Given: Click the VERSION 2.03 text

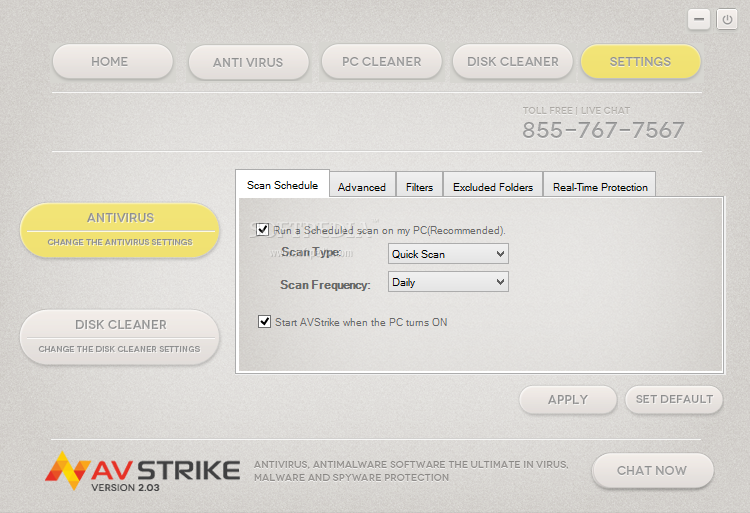Looking at the screenshot, I should tap(125, 488).
